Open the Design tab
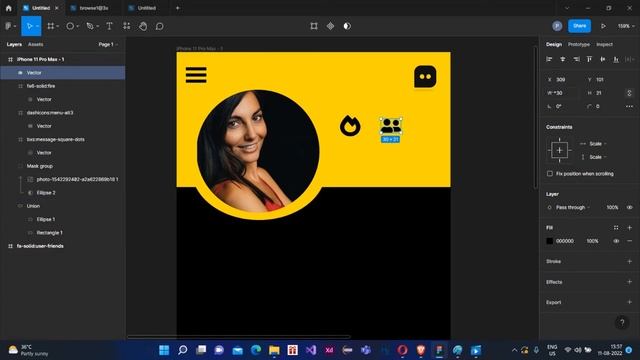 click(554, 44)
